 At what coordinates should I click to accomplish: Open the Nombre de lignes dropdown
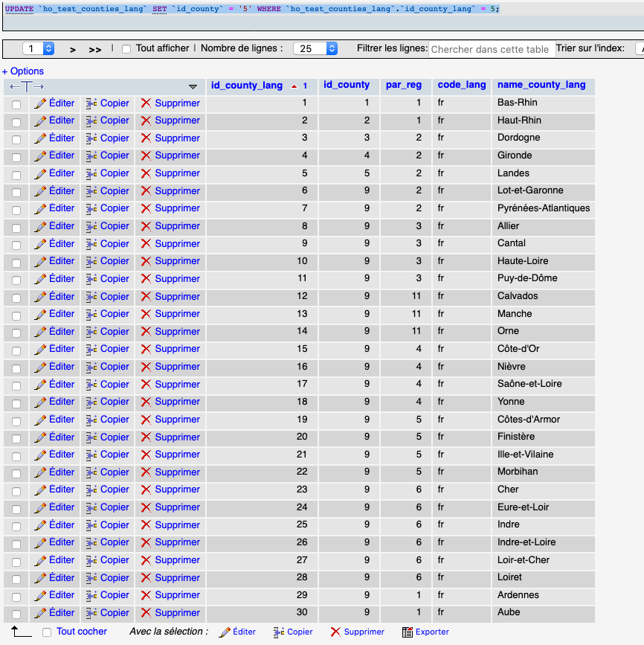pos(315,48)
